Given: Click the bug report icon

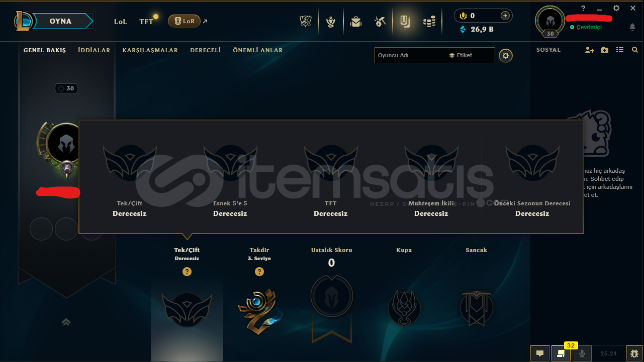Looking at the screenshot, I should (632, 353).
